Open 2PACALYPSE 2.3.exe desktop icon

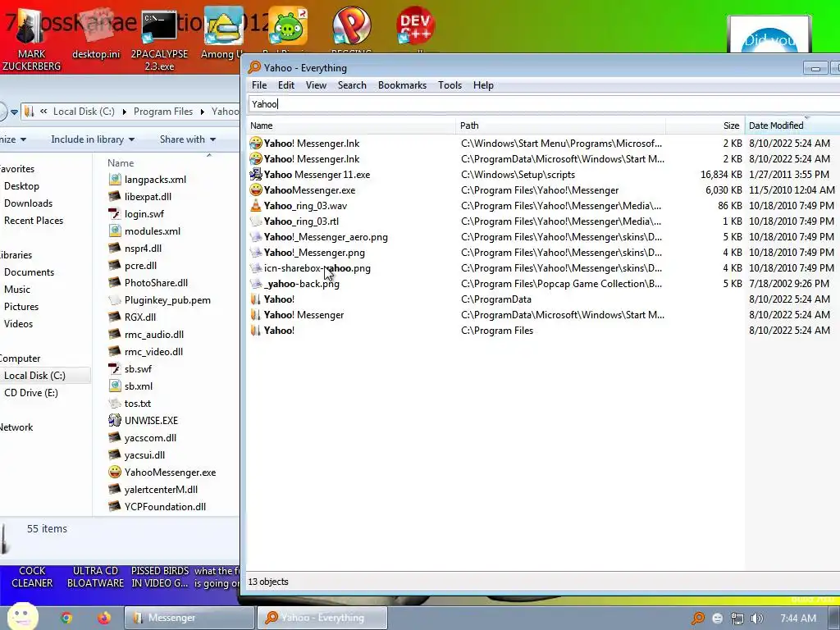tap(159, 39)
